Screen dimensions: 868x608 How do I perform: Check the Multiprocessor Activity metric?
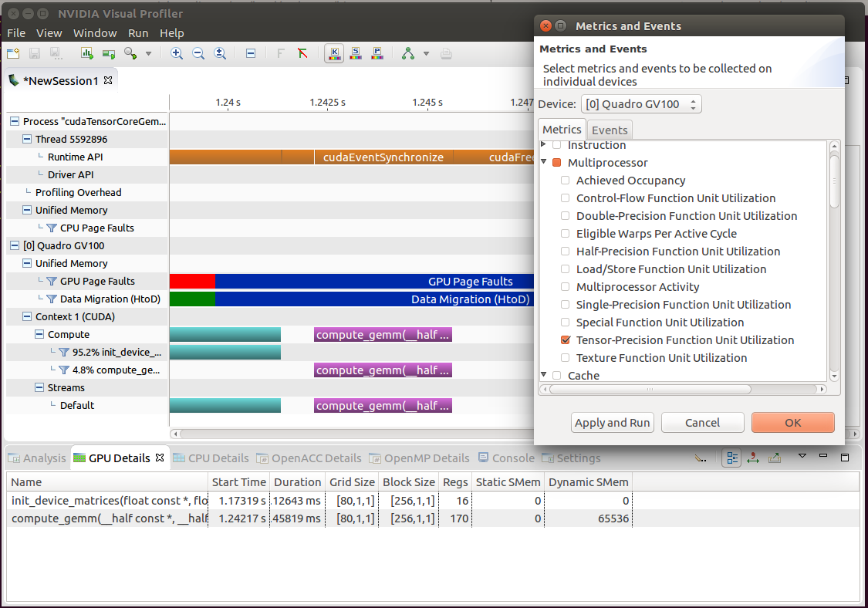[x=565, y=286]
